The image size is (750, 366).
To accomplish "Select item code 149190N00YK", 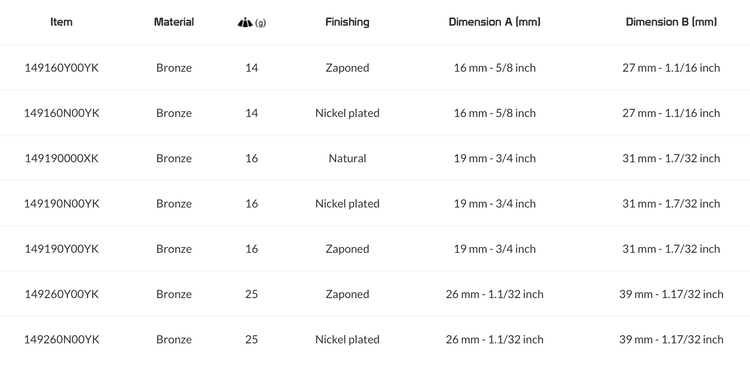I will [x=62, y=204].
